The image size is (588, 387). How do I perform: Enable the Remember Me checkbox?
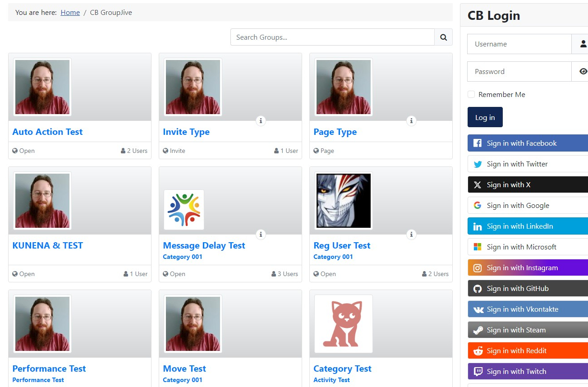[x=471, y=94]
